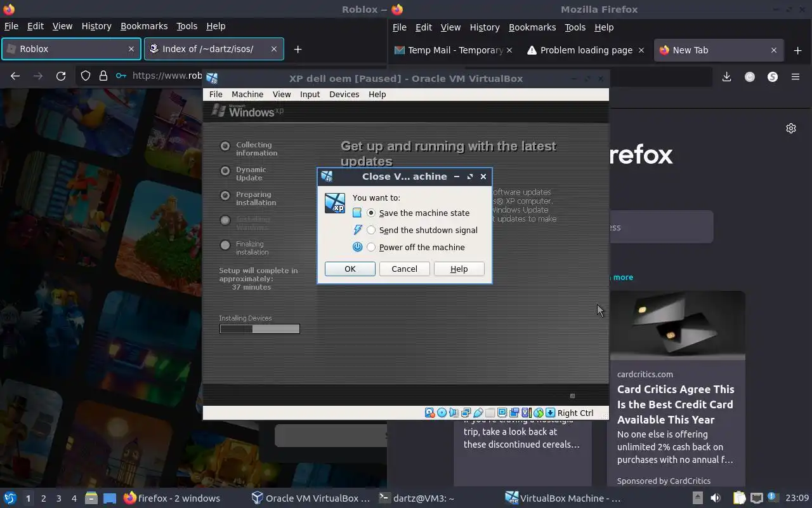Screen dimensions: 812x508
Task: Open Bookmarks menu in right Firefox window
Action: tap(532, 27)
